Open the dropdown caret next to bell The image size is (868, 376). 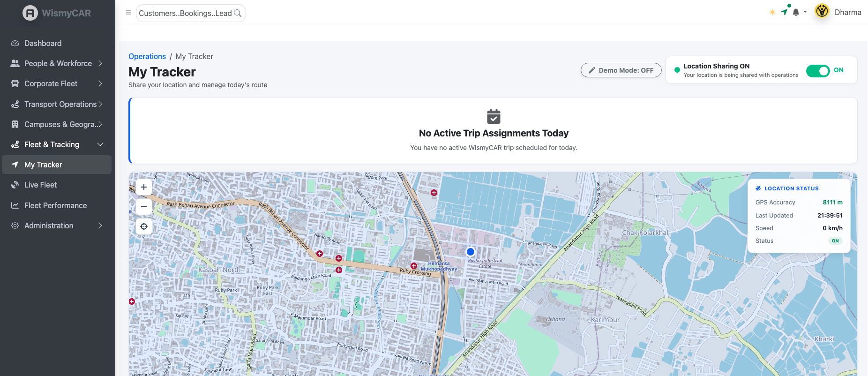pyautogui.click(x=805, y=12)
